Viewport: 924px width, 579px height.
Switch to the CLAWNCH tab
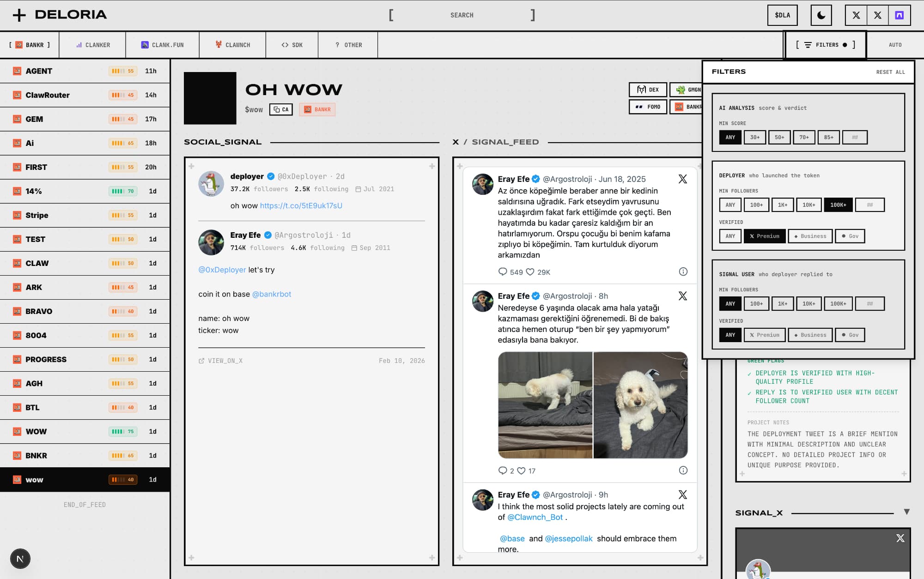[232, 45]
